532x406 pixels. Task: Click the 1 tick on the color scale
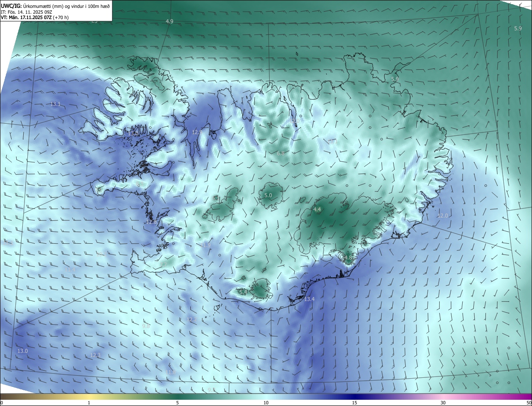(x=89, y=403)
